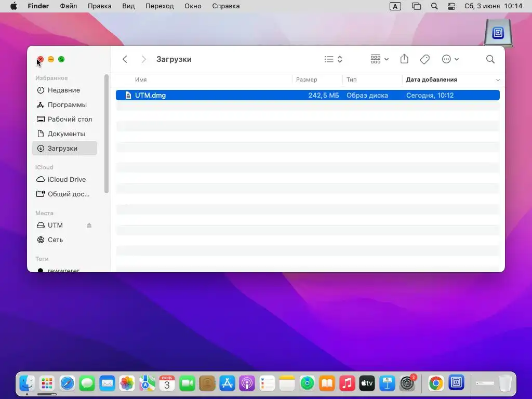This screenshot has height=399, width=532.
Task: Switch the list view style selector
Action: coord(333,59)
